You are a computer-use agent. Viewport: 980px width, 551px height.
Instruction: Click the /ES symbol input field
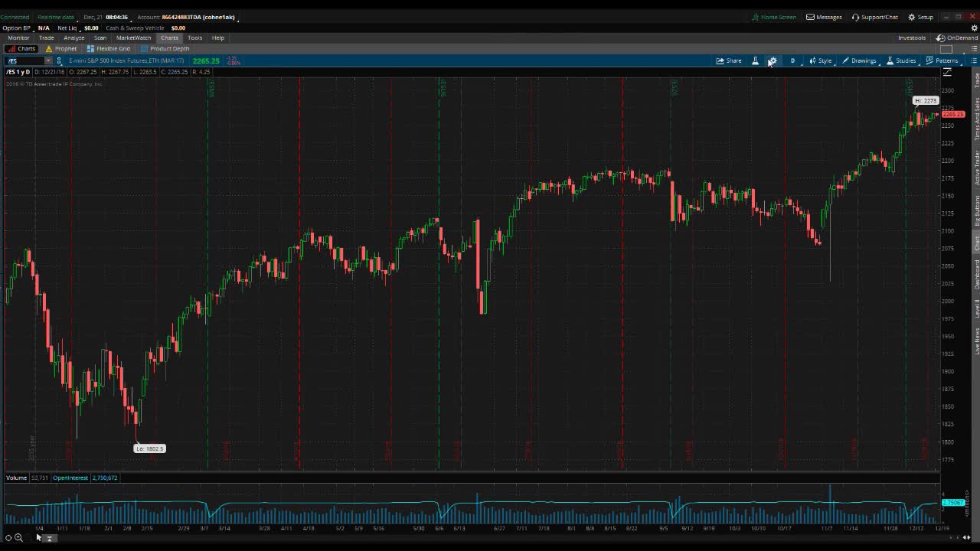click(24, 60)
